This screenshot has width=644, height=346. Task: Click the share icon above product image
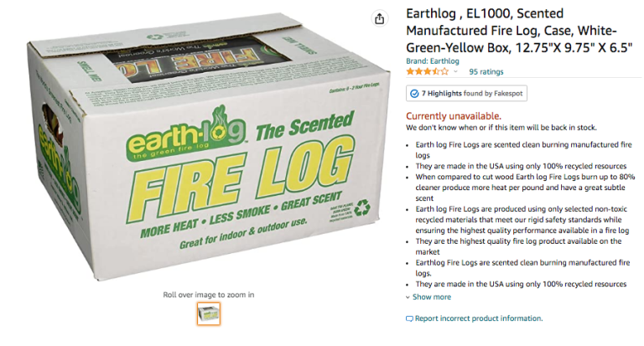click(380, 18)
